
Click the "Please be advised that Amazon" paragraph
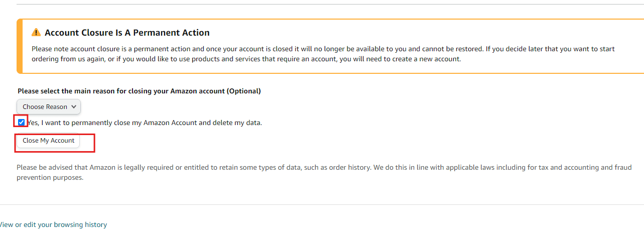pos(324,172)
